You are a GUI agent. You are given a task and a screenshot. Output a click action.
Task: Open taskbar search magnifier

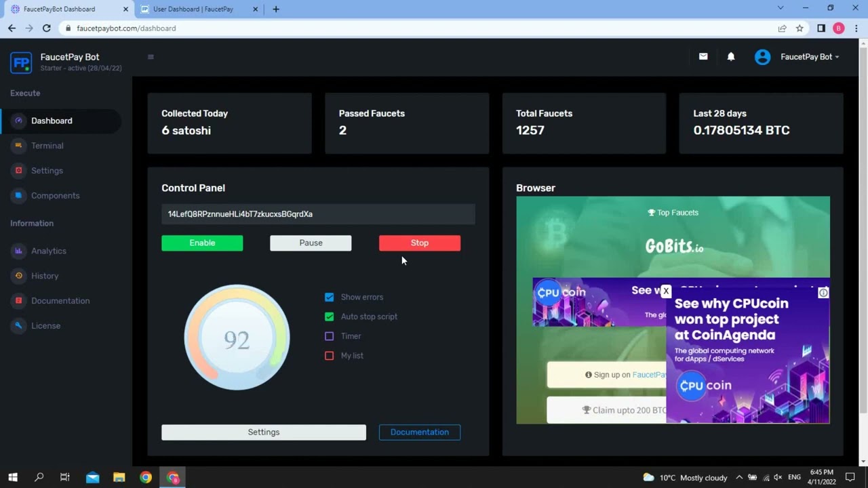39,477
